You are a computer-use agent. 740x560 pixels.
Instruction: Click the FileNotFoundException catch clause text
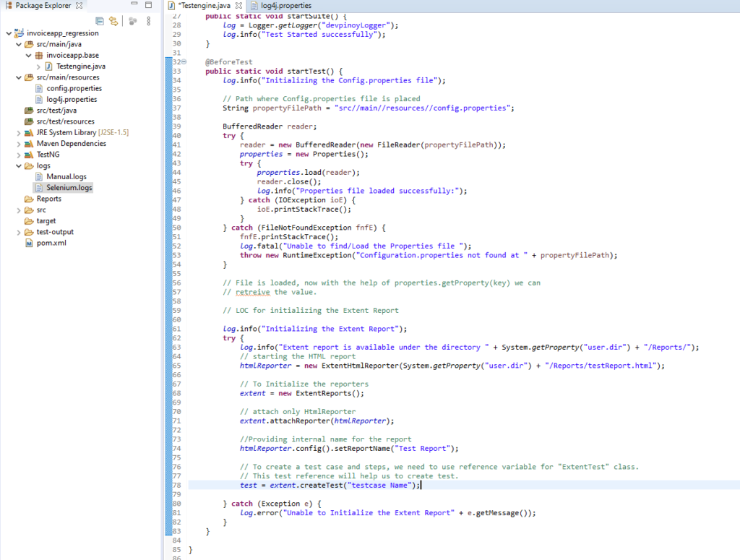[x=304, y=228]
